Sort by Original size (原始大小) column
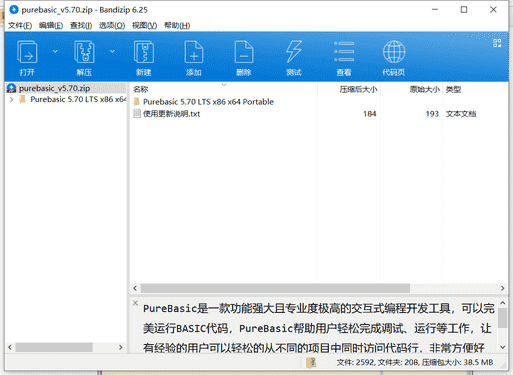Viewport: 513px width, 375px height. click(x=424, y=89)
